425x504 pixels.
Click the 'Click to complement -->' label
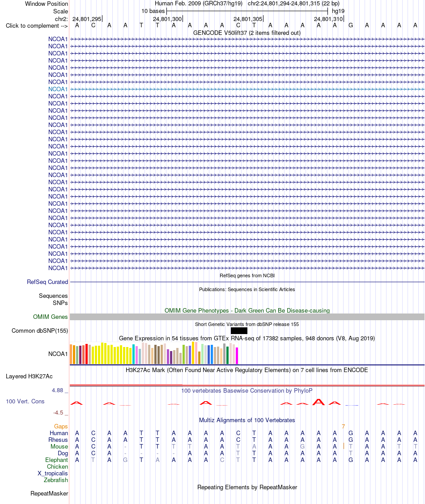coord(37,26)
